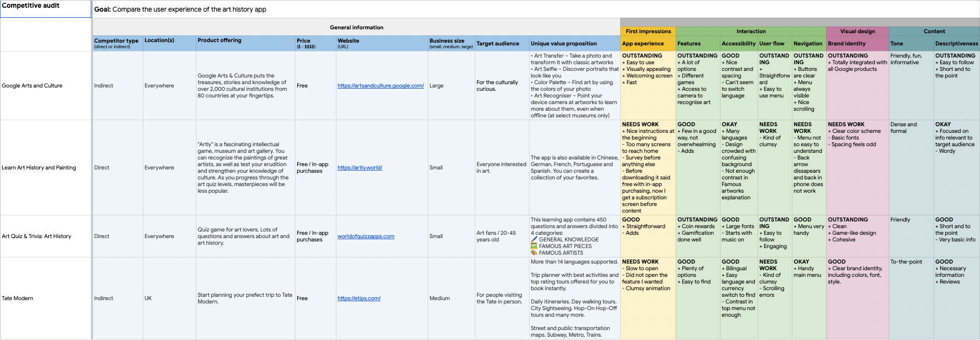Select the Content section header
This screenshot has width=980, height=340.
[x=934, y=32]
